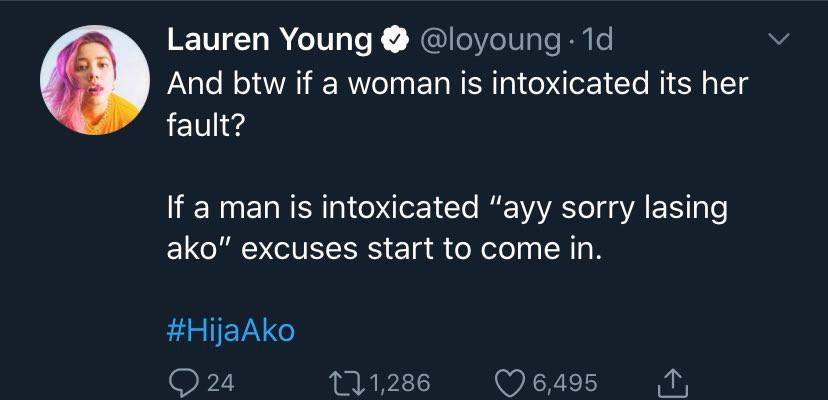Click the blue verified badge beside the name
The image size is (828, 400).
(x=396, y=40)
